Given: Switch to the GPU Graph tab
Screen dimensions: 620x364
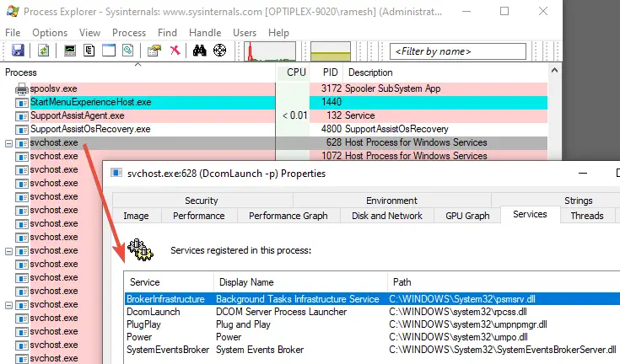Looking at the screenshot, I should coord(467,216).
